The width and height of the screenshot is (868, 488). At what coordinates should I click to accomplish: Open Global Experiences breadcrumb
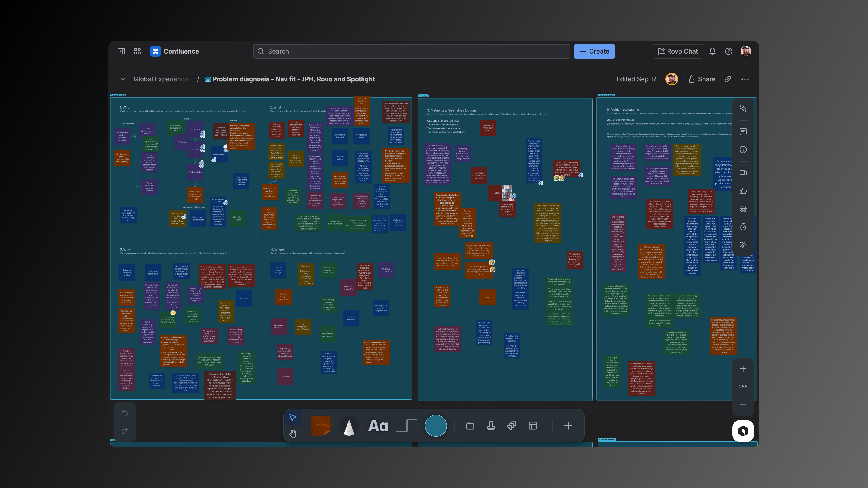click(x=162, y=79)
